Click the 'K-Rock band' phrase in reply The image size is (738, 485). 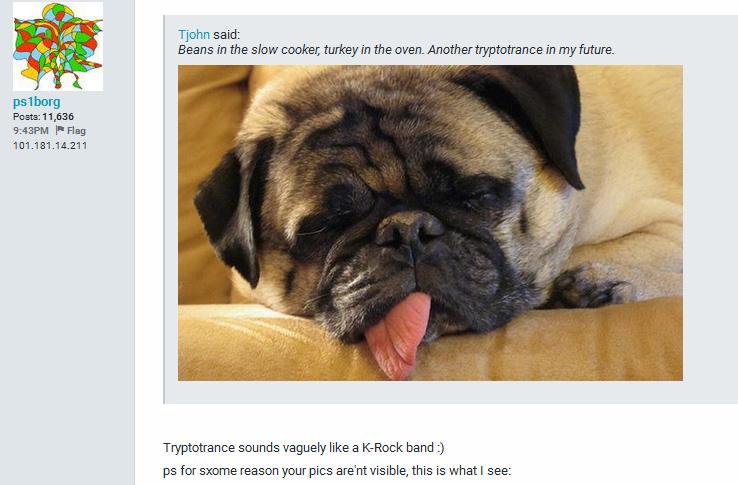pos(397,447)
